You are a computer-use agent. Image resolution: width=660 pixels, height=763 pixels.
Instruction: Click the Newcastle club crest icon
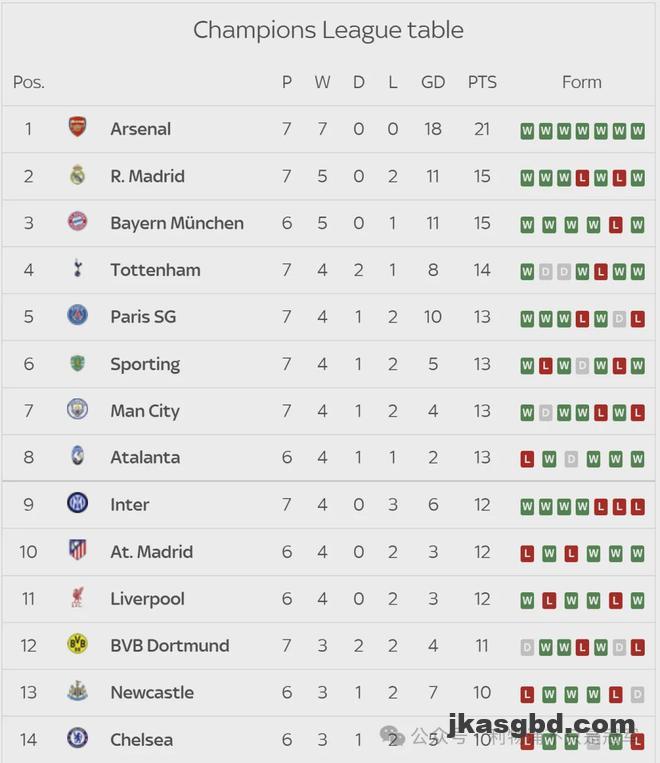77,692
